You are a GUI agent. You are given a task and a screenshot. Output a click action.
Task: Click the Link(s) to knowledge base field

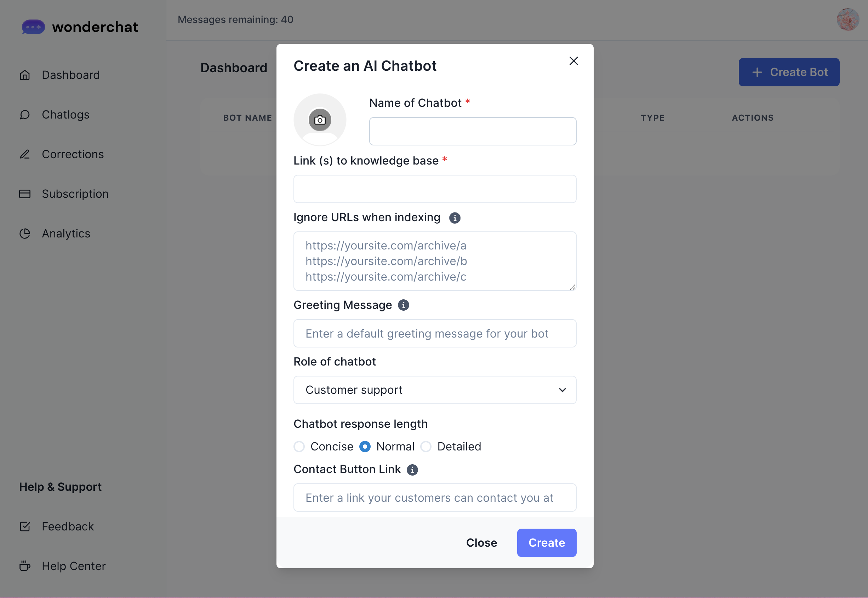(435, 189)
